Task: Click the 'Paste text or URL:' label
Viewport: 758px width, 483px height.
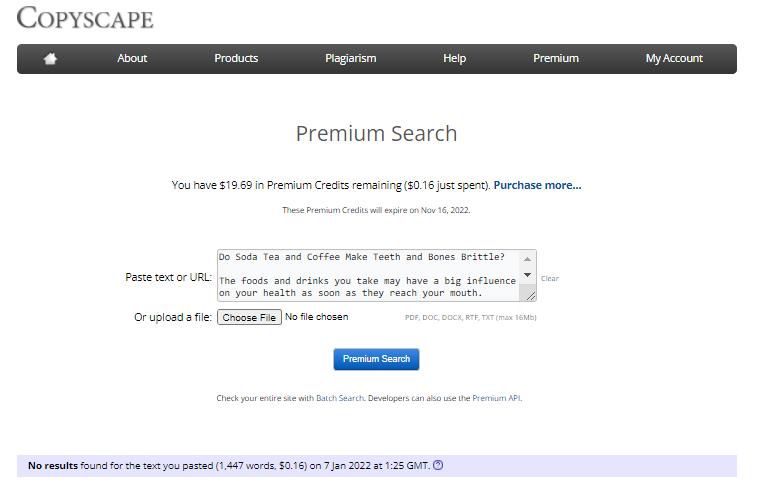Action: coord(169,277)
